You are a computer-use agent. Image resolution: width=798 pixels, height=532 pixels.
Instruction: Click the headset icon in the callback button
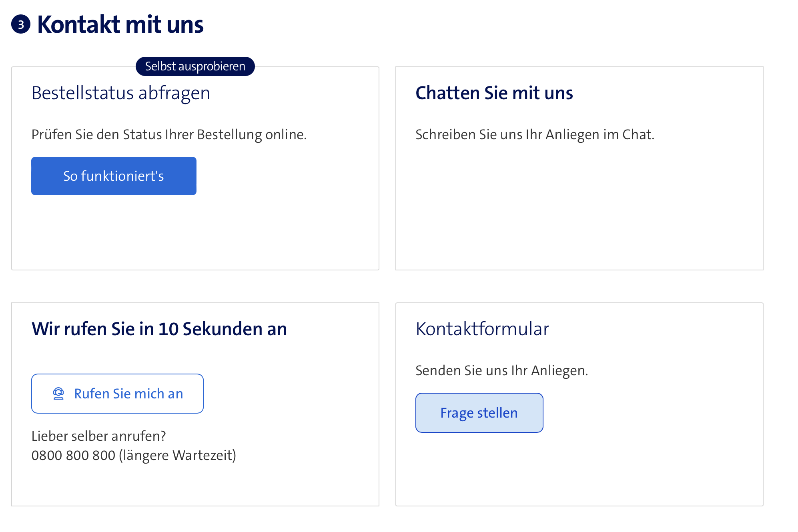[x=58, y=394]
